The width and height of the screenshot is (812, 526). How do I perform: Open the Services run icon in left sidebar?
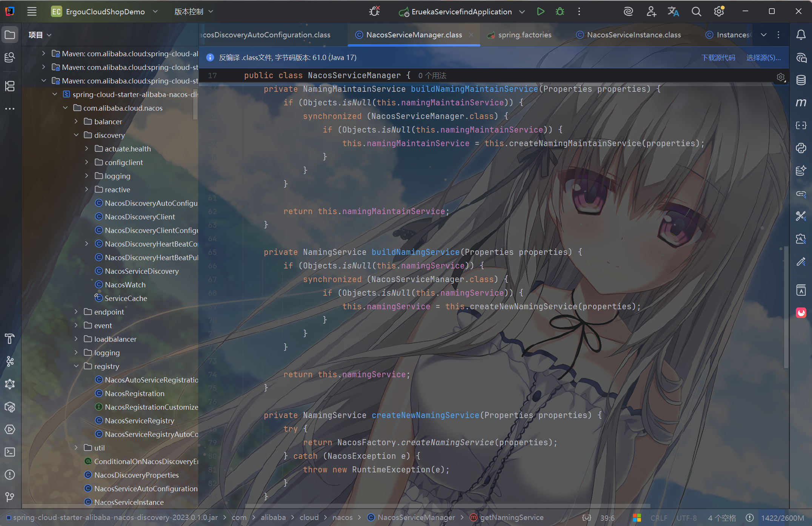pyautogui.click(x=10, y=429)
